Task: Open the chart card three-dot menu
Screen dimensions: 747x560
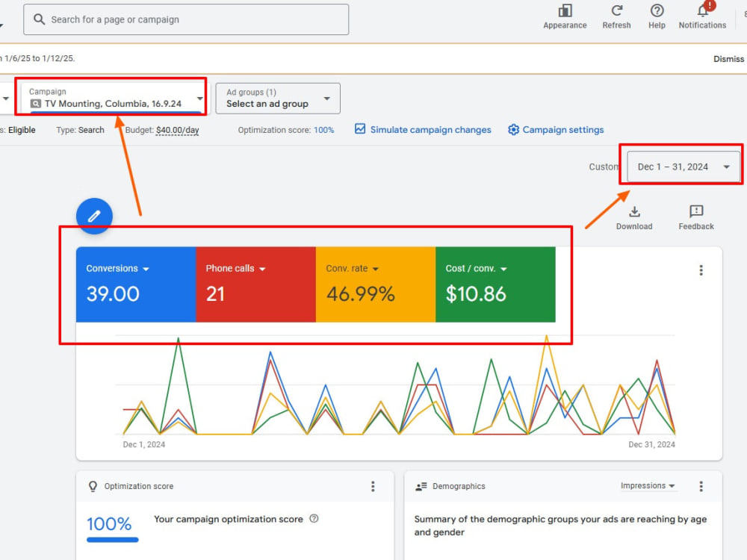Action: click(701, 270)
